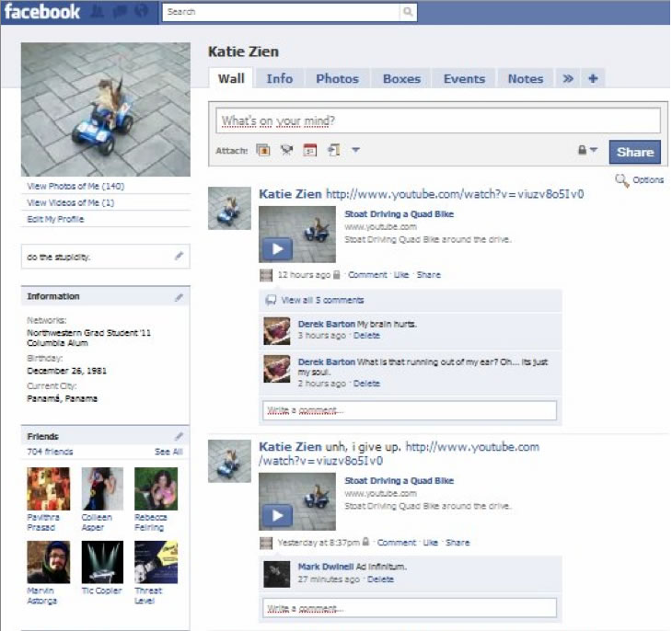The width and height of the screenshot is (672, 631).
Task: Like the 12 hours ago post
Action: (401, 275)
